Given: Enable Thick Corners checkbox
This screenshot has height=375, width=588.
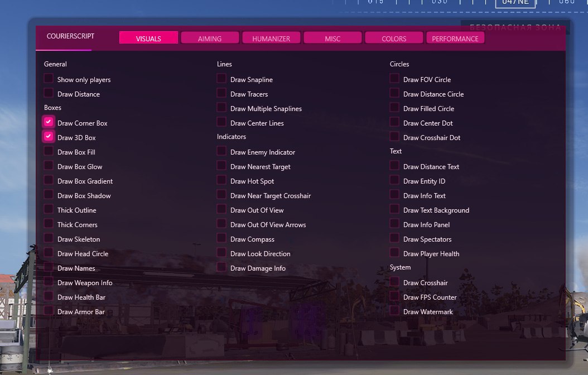Looking at the screenshot, I should pos(49,224).
